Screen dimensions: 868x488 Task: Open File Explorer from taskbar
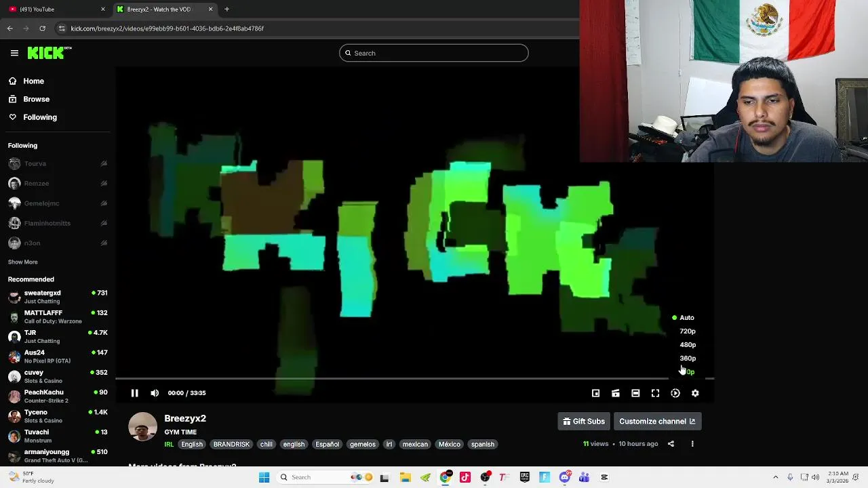(405, 478)
